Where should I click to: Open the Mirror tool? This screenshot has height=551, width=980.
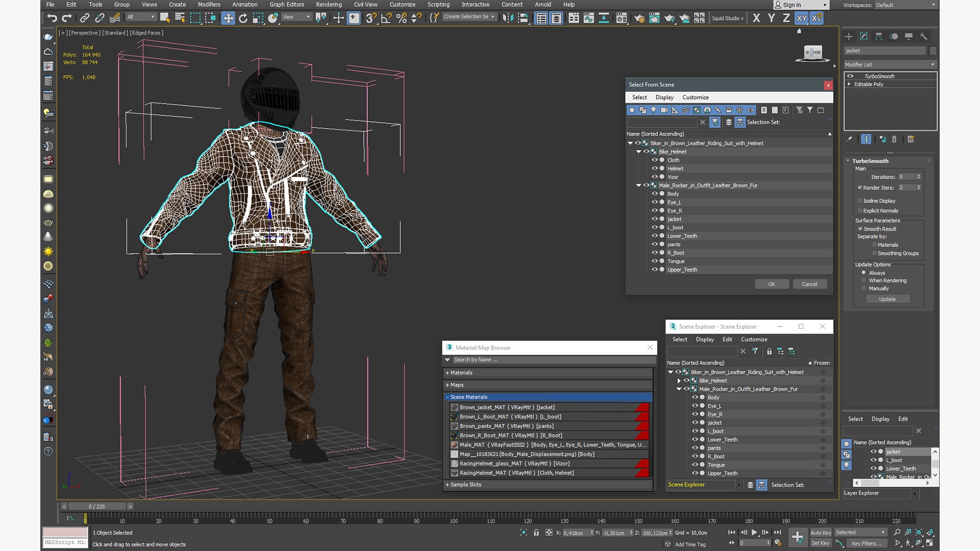click(507, 18)
